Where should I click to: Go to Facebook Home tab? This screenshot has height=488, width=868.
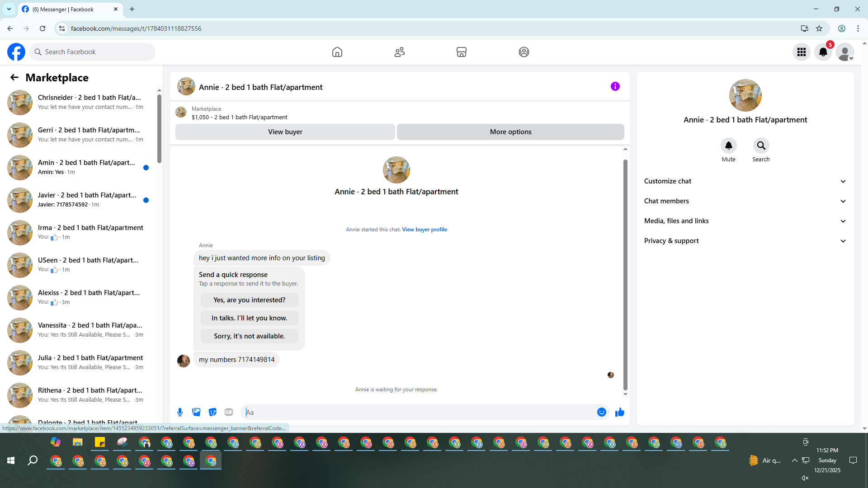click(x=337, y=52)
